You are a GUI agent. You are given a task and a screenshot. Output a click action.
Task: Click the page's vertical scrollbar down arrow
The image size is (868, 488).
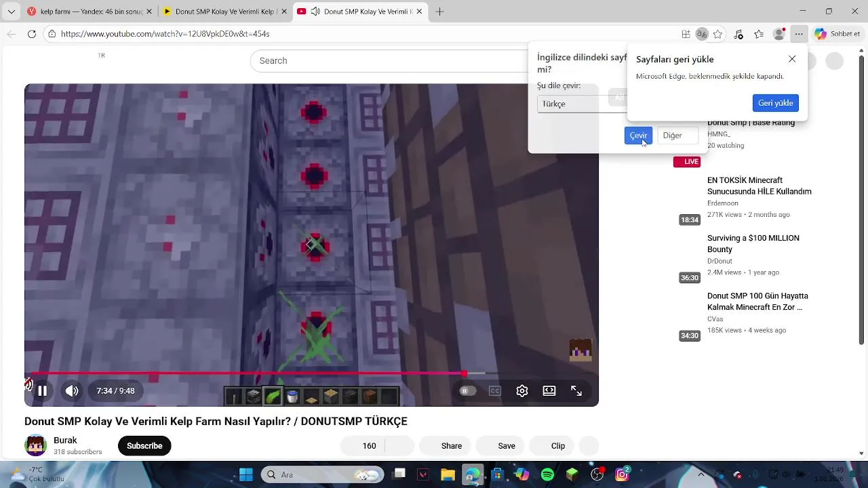(862, 453)
